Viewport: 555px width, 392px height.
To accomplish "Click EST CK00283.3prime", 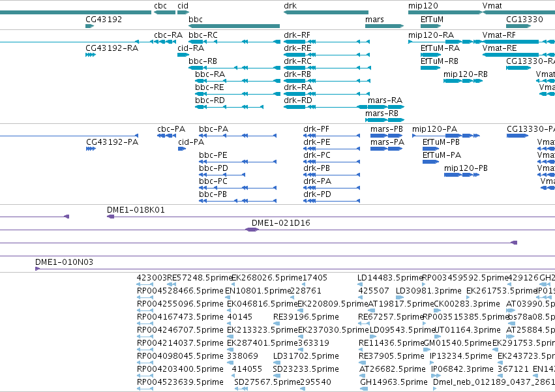I will click(437, 310).
